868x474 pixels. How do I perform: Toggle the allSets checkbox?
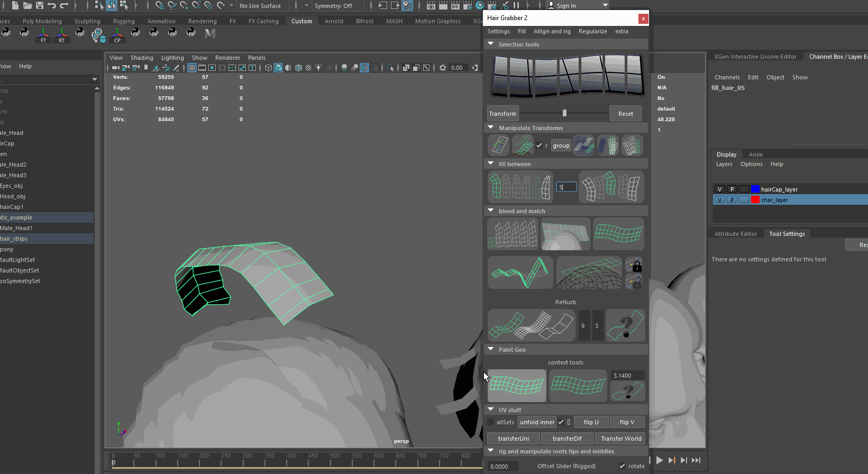pos(491,422)
